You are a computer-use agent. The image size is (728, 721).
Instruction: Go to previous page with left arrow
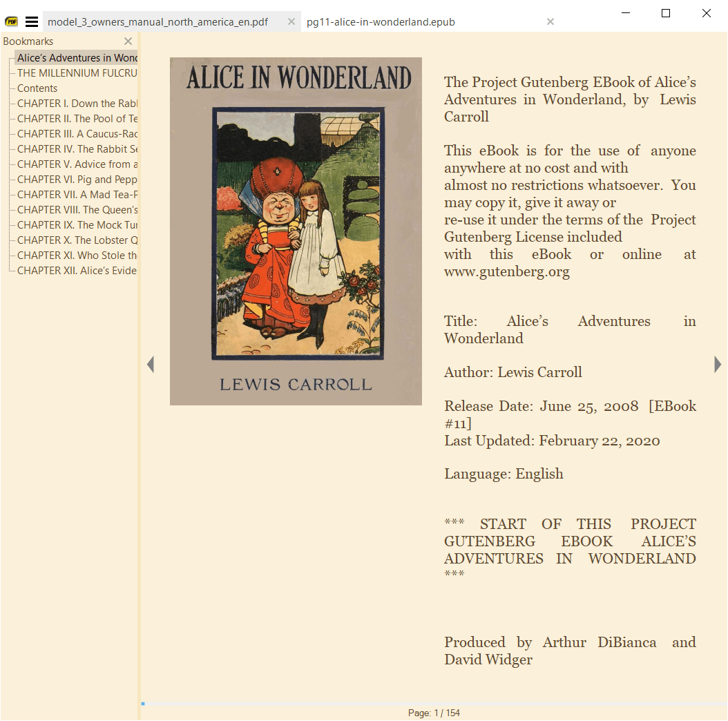tap(151, 365)
